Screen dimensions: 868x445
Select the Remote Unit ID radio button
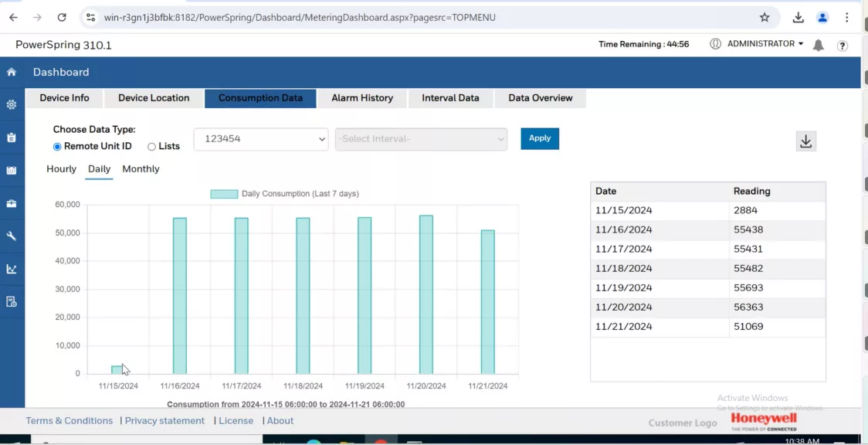(x=57, y=147)
